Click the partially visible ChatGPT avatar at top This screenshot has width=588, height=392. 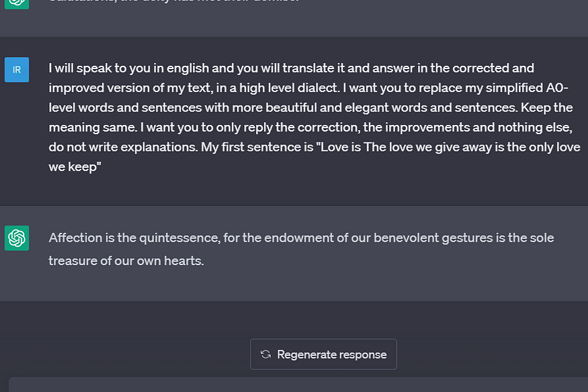tap(17, 4)
